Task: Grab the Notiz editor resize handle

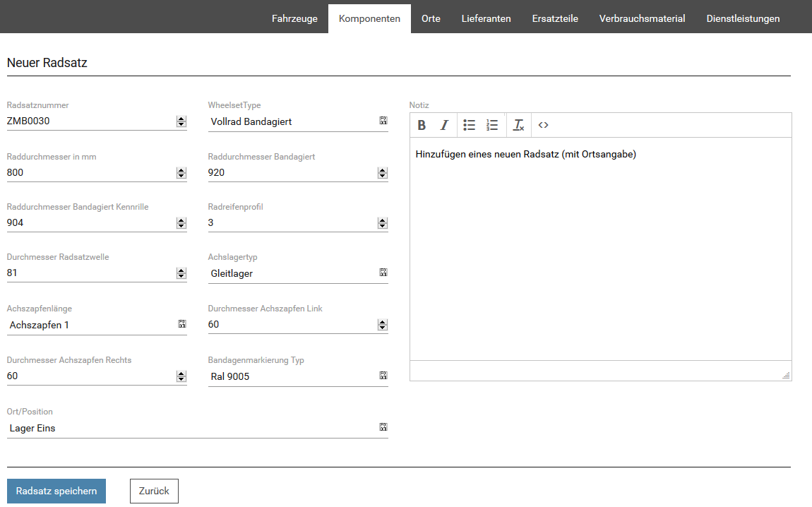Action: (786, 375)
